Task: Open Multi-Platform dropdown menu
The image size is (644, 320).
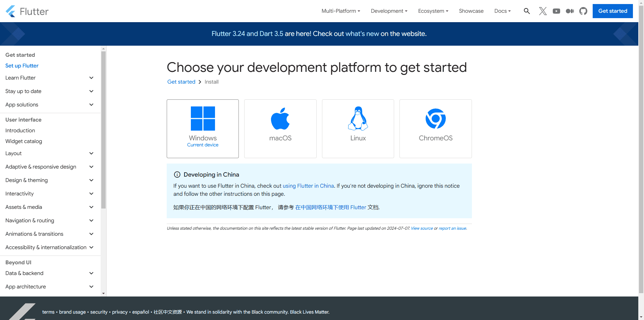Action: (x=341, y=11)
